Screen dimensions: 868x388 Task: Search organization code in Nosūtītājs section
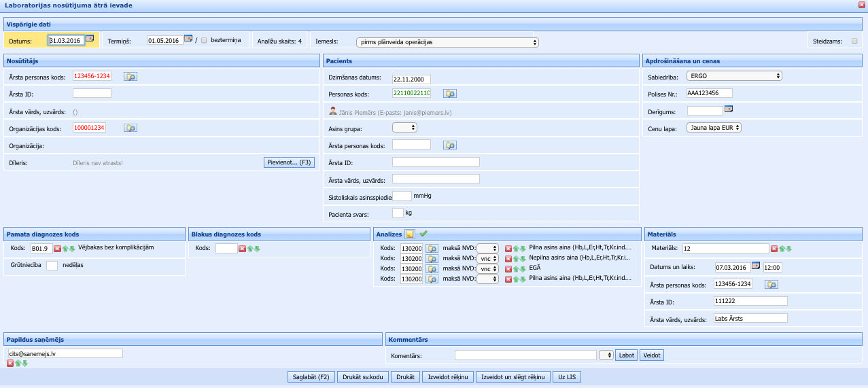[131, 128]
